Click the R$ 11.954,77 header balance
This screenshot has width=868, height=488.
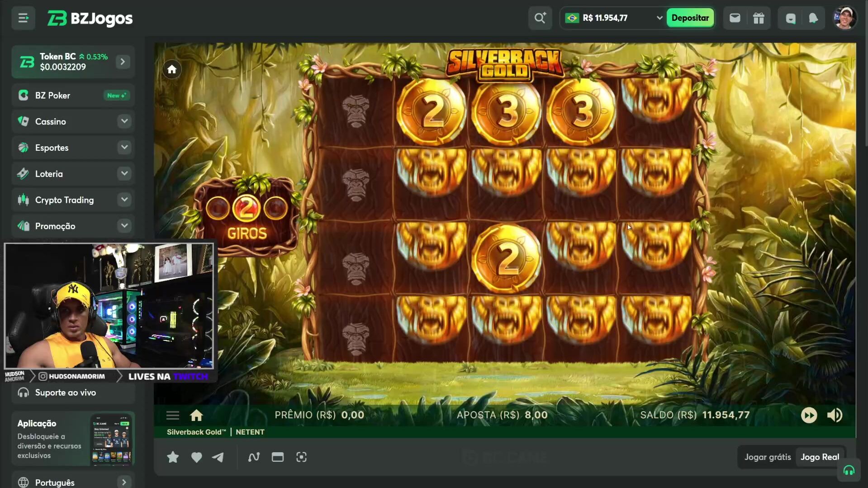point(605,18)
